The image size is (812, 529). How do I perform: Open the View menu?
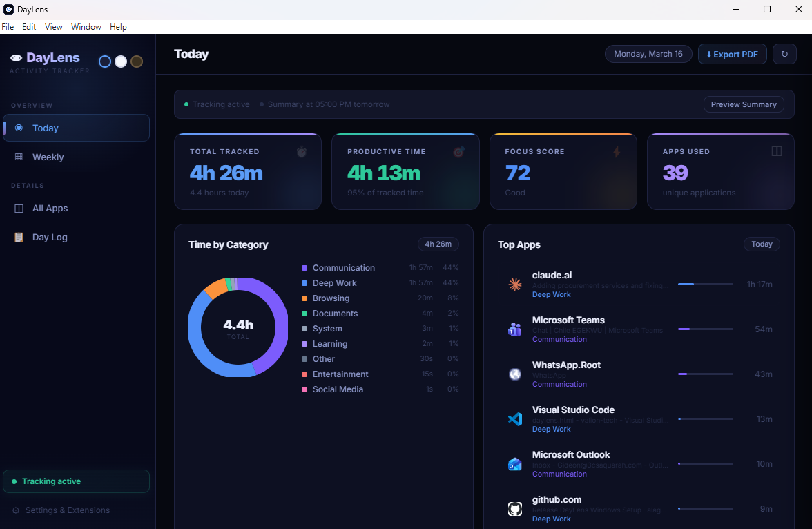point(53,27)
